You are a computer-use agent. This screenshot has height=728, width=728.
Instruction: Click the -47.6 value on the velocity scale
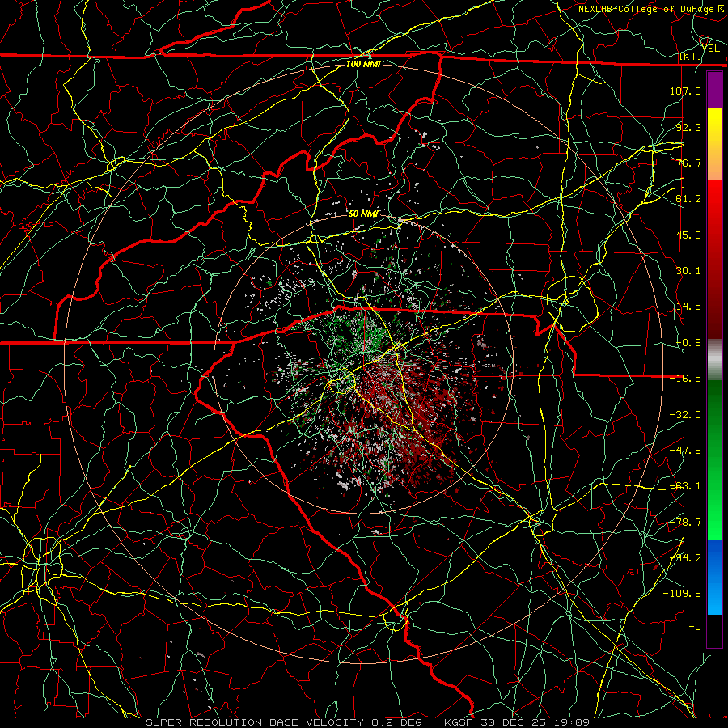click(685, 451)
